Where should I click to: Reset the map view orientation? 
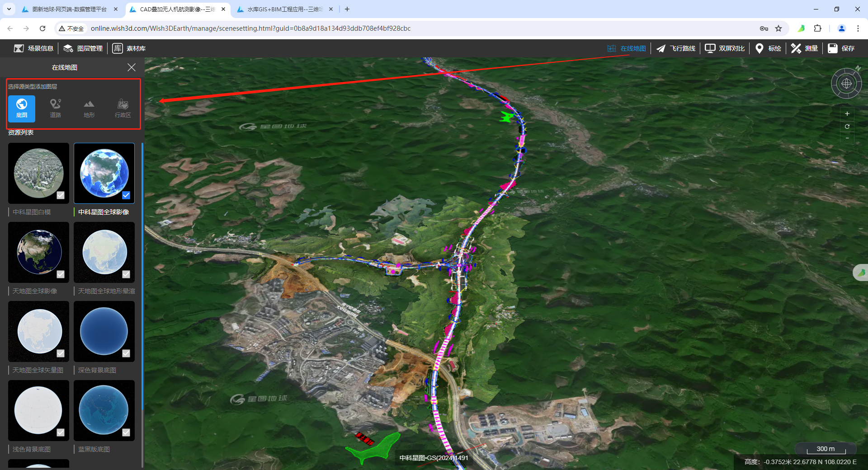click(x=847, y=126)
